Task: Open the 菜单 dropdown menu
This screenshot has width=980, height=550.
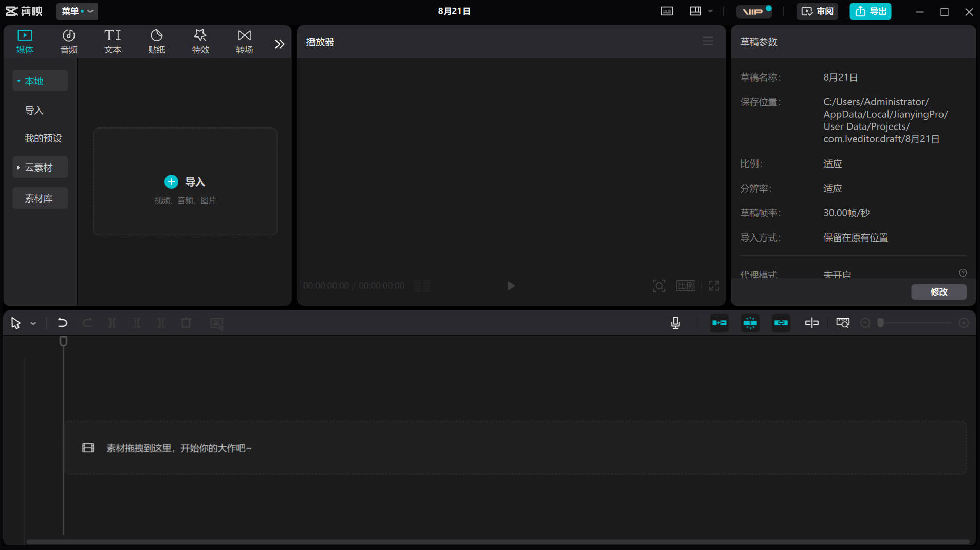Action: 77,11
